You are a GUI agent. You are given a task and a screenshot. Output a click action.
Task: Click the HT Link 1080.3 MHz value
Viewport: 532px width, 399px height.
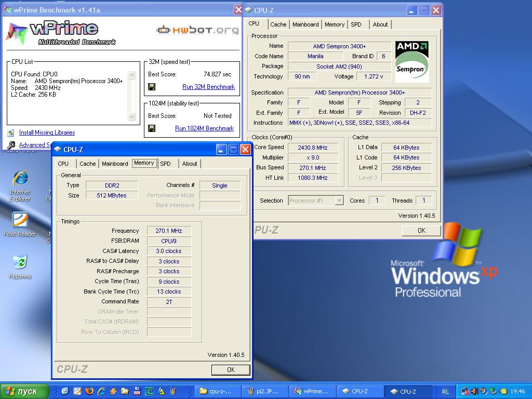313,178
